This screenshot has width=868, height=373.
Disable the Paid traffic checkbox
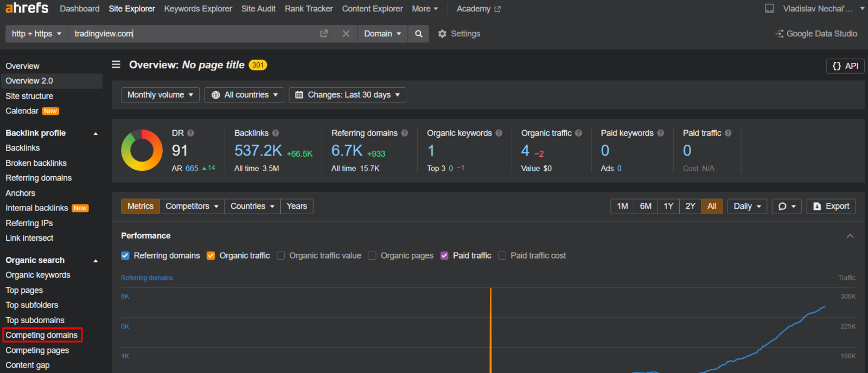[444, 255]
